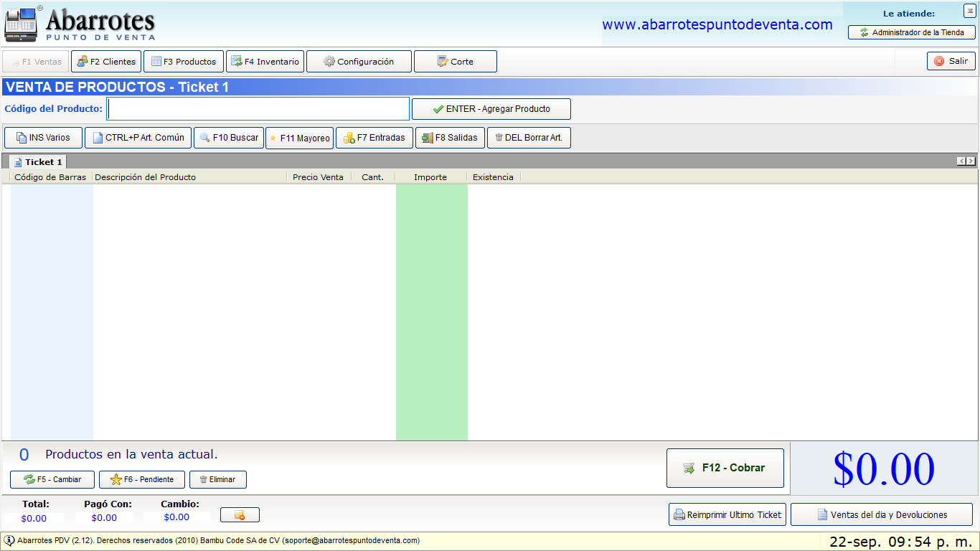This screenshot has width=980, height=551.
Task: Register F7 Entradas cash entry
Action: (374, 138)
